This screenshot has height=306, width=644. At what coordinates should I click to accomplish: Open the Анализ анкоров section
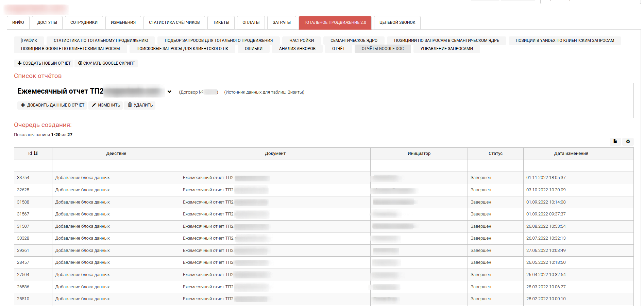click(297, 49)
